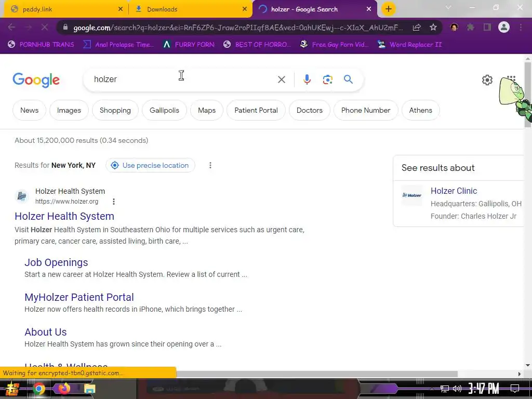
Task: Toggle the browser side panel icon
Action: point(487,28)
